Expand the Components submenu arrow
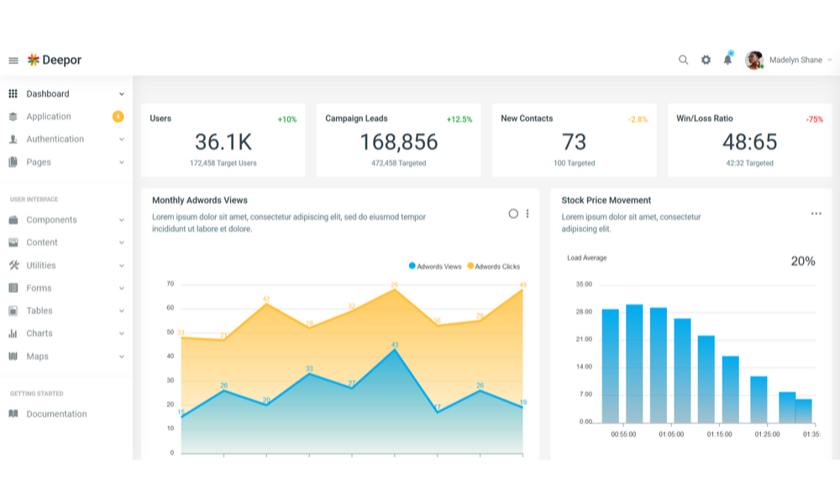 pyautogui.click(x=122, y=220)
